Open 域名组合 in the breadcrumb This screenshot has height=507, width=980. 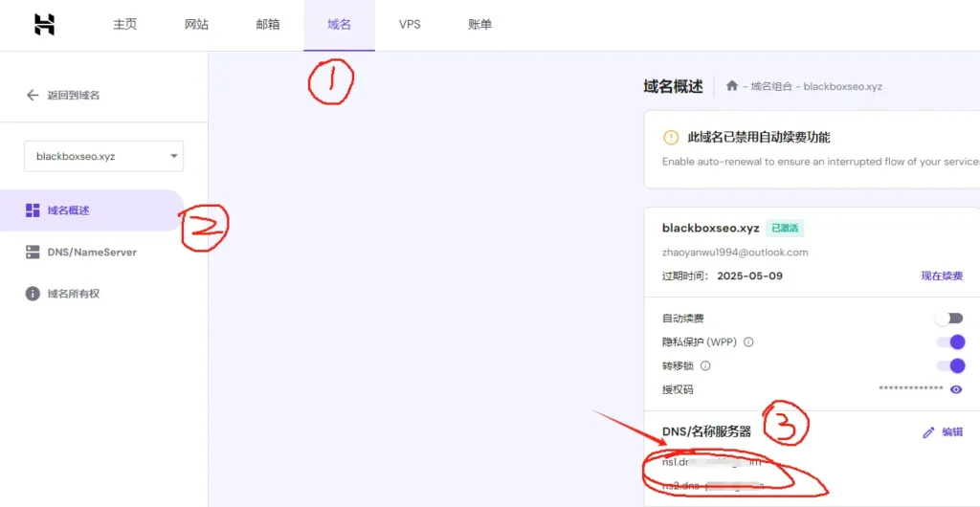[x=771, y=86]
